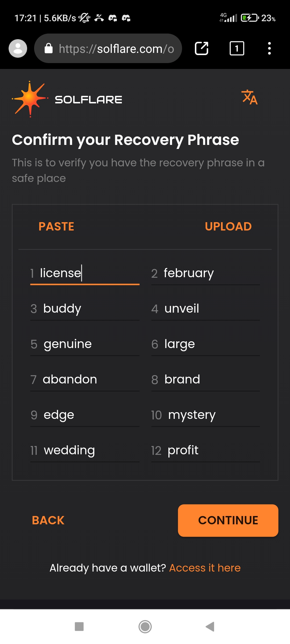Tap the Android recent apps square

pos(79,627)
